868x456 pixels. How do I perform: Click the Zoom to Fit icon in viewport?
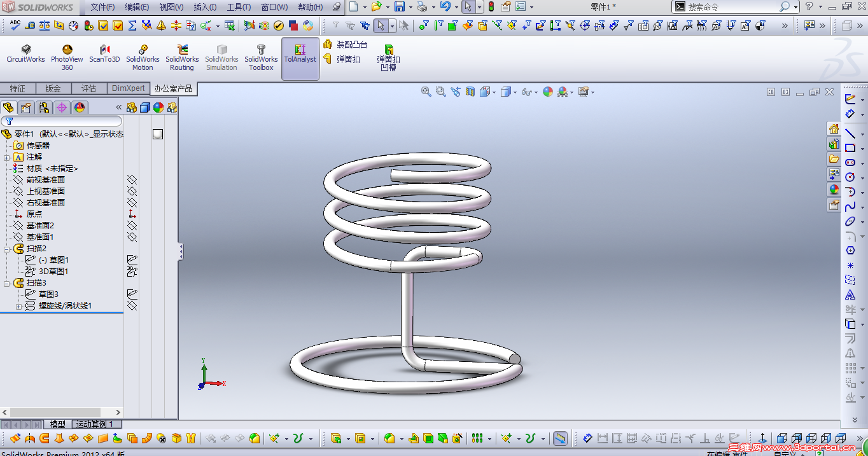tap(426, 92)
